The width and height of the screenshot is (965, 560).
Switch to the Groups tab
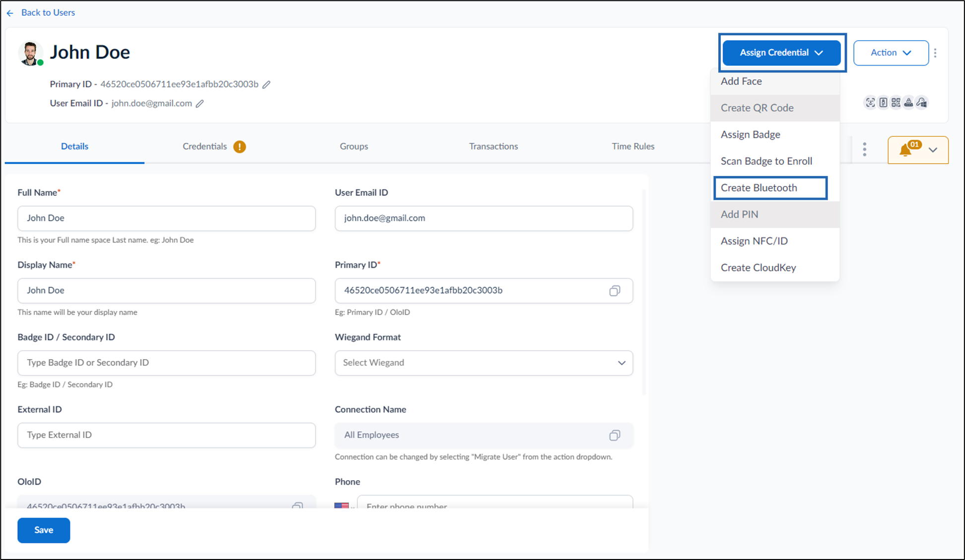point(354,146)
